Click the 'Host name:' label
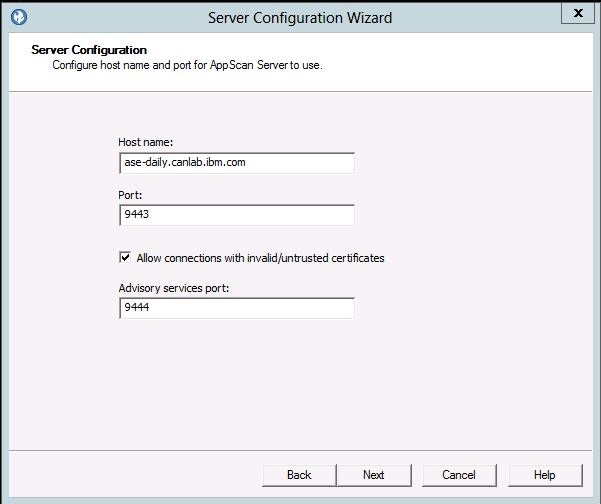The height and width of the screenshot is (504, 601). point(145,142)
